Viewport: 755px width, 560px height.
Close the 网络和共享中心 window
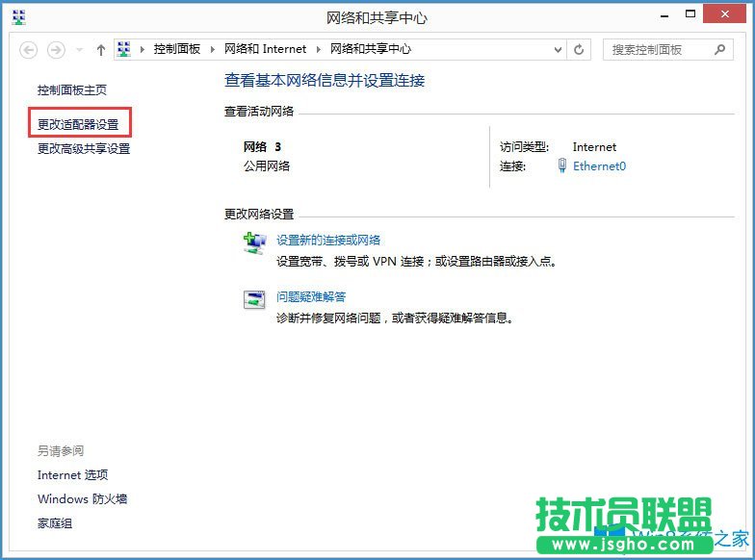click(x=724, y=13)
